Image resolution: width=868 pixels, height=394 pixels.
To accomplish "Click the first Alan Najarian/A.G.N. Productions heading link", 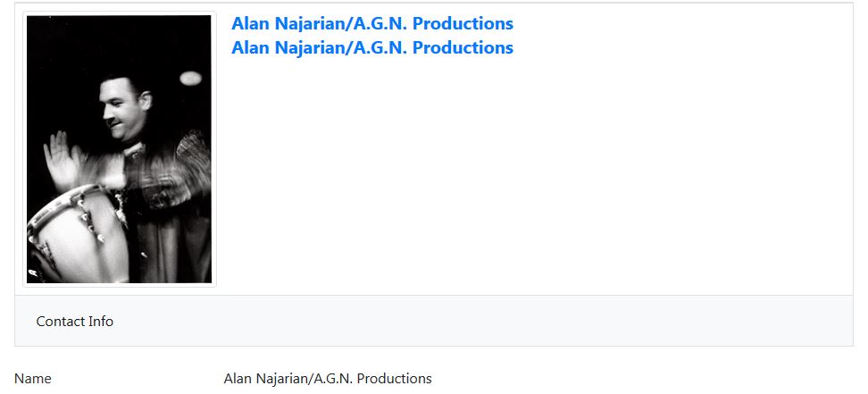I will click(372, 23).
